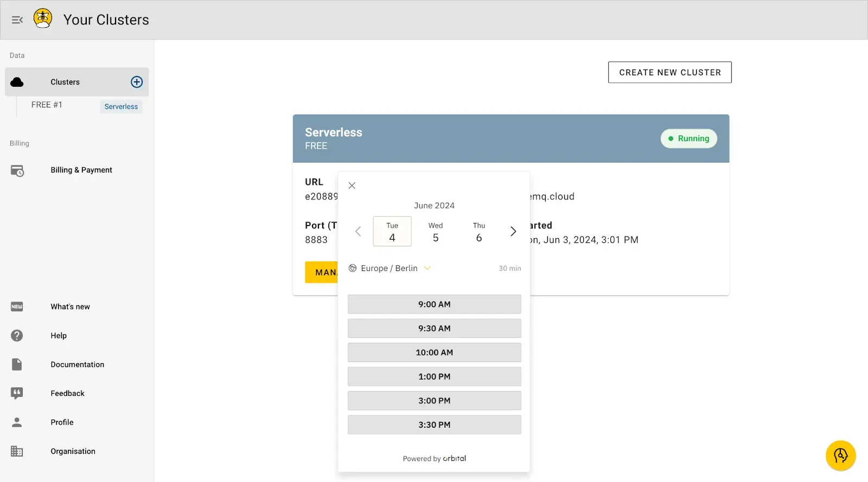Click the Profile person icon
Image resolution: width=868 pixels, height=482 pixels.
(17, 422)
